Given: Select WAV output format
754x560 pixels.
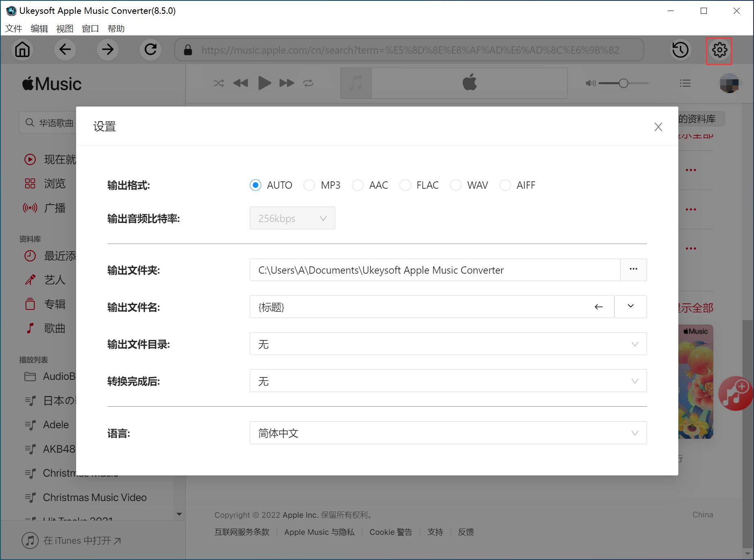Looking at the screenshot, I should [x=469, y=185].
